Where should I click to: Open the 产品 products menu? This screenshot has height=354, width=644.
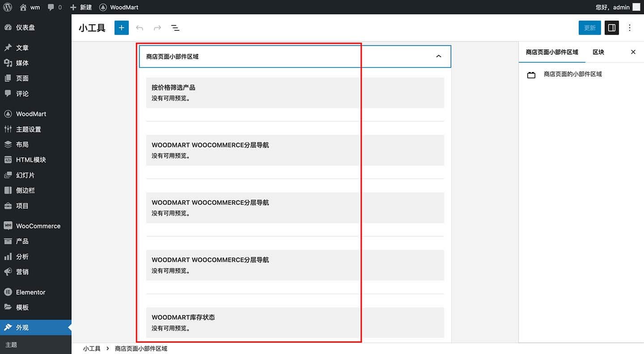(36, 241)
